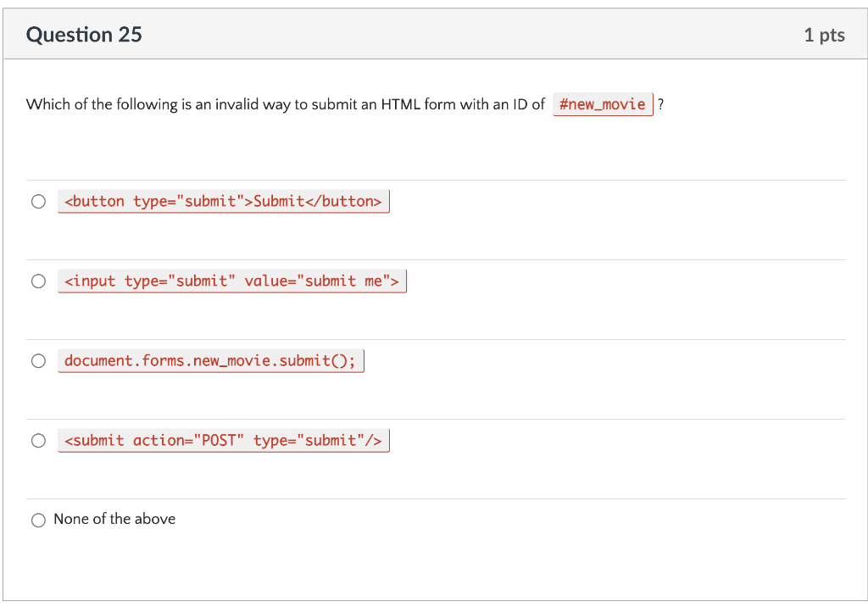
Task: Click the <input type="submit"> code answer text
Action: coord(231,281)
